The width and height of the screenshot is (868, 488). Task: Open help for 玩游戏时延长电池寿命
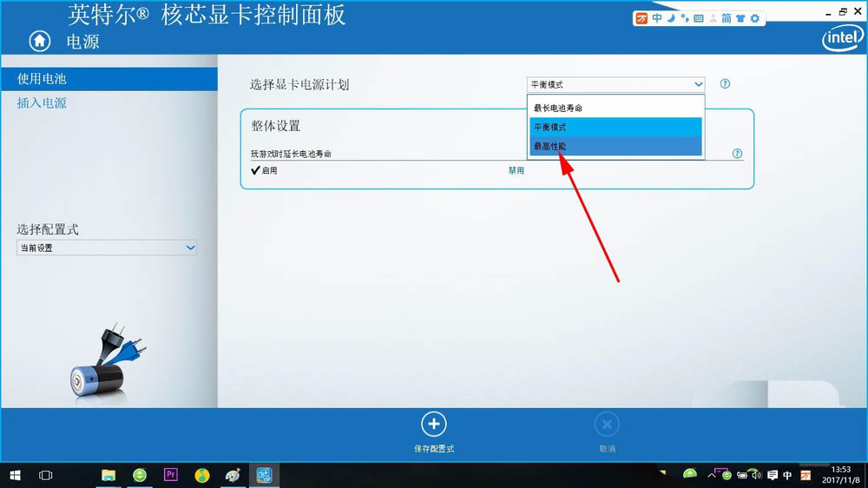(x=737, y=154)
